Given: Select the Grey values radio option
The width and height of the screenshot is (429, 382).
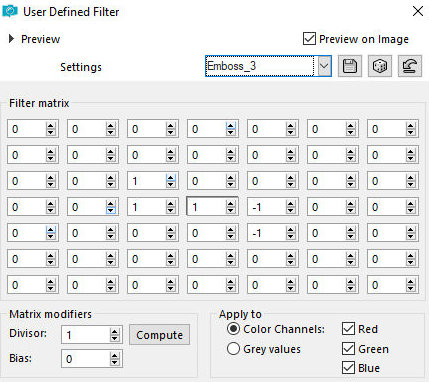Looking at the screenshot, I should coord(233,349).
